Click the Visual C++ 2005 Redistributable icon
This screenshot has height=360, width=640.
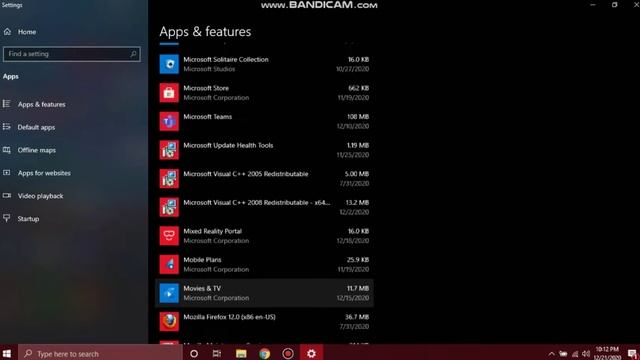[x=169, y=178]
